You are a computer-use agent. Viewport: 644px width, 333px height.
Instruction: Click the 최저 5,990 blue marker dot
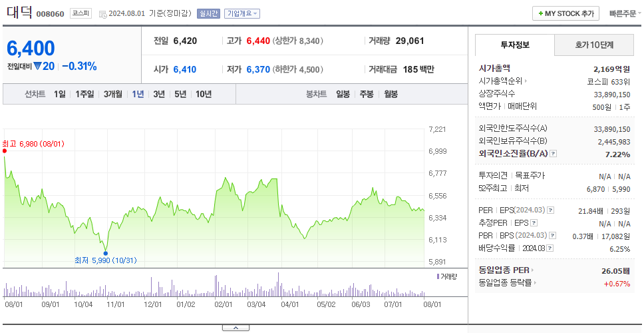106,253
